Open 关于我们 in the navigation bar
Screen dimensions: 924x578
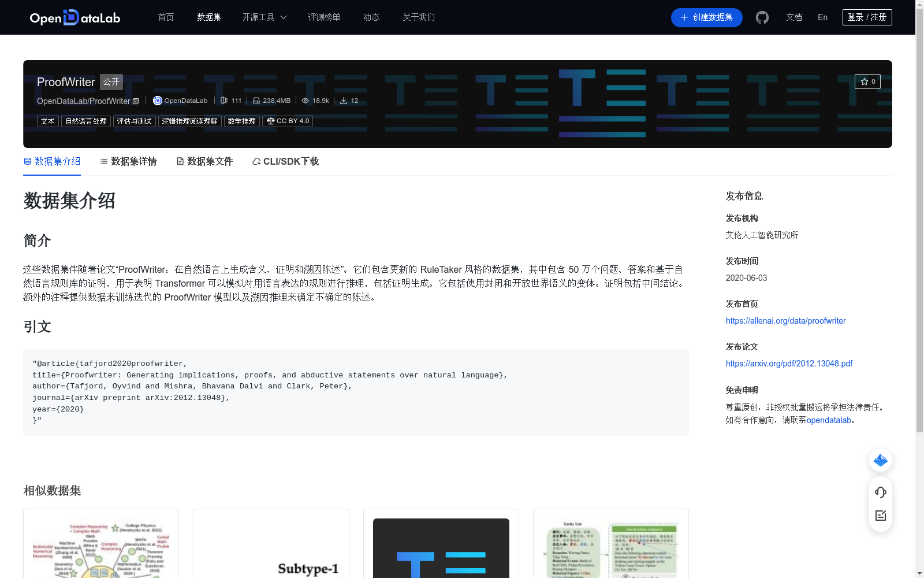tap(419, 17)
